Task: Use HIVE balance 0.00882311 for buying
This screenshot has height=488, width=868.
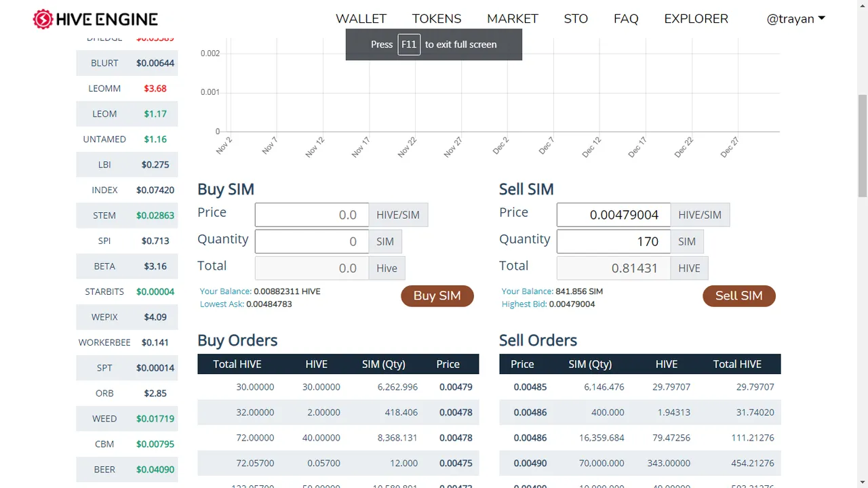Action: tap(287, 291)
